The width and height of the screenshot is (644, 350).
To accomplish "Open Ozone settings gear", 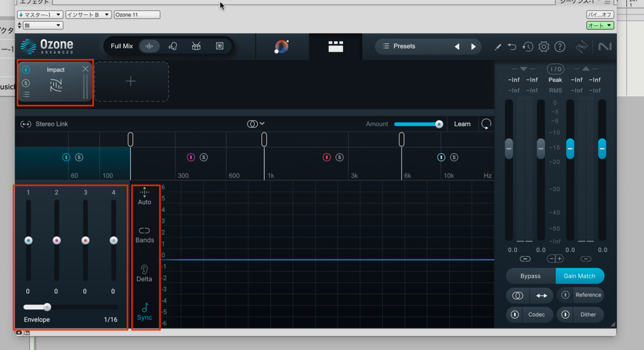I will pos(544,47).
